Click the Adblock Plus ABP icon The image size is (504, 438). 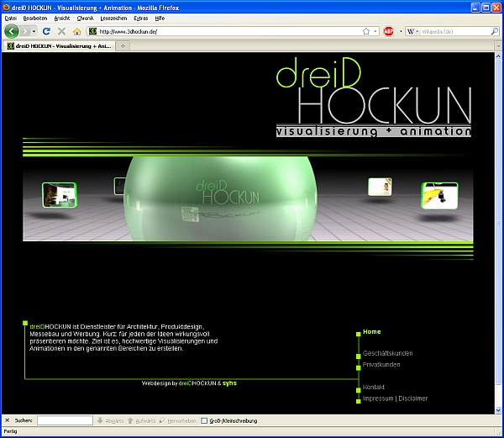388,31
